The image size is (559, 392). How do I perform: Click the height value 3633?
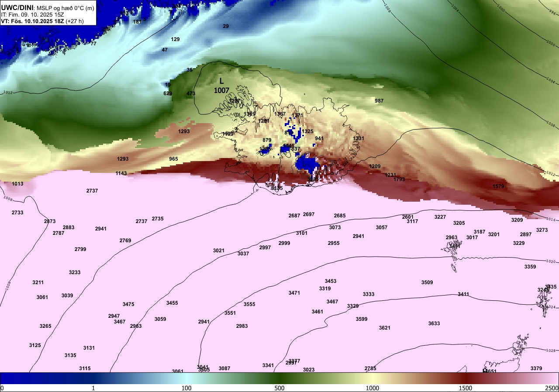434,323
